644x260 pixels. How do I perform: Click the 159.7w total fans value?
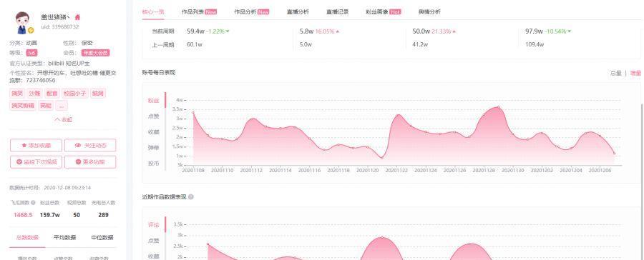[50, 215]
